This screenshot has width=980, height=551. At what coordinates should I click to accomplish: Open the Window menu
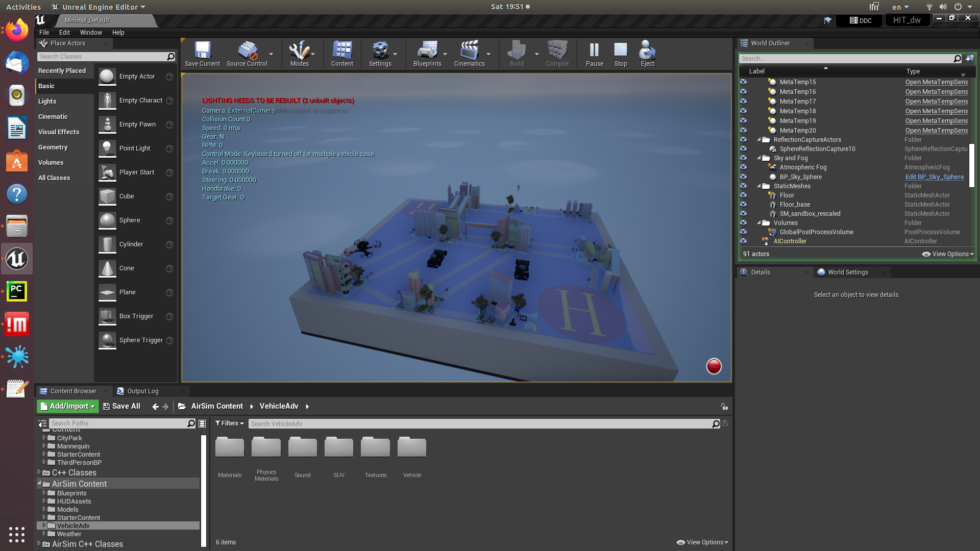click(91, 32)
